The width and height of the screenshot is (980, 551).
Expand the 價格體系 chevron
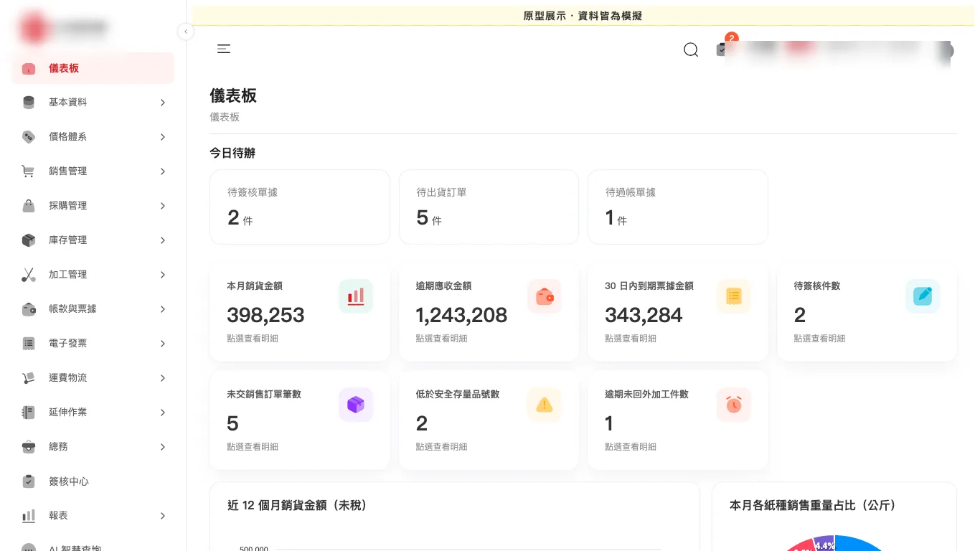163,137
